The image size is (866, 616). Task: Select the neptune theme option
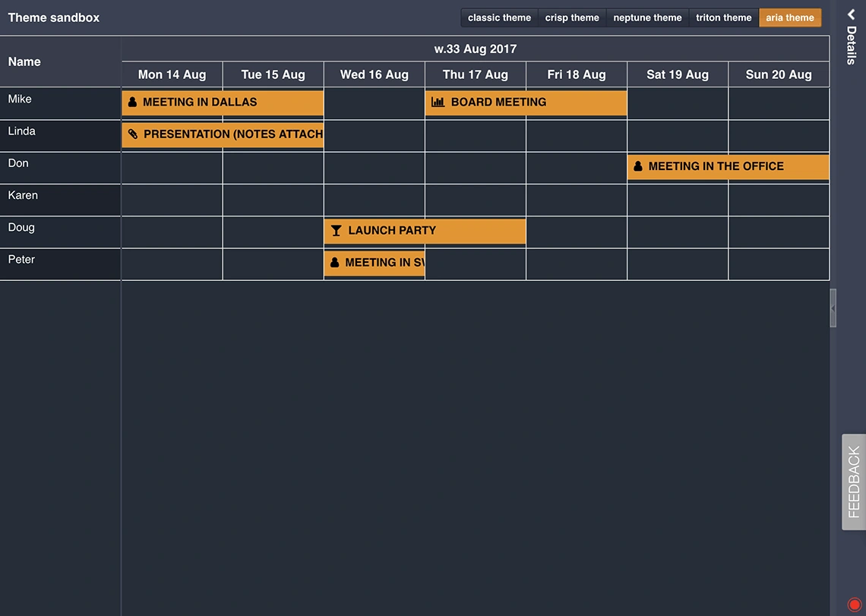647,17
